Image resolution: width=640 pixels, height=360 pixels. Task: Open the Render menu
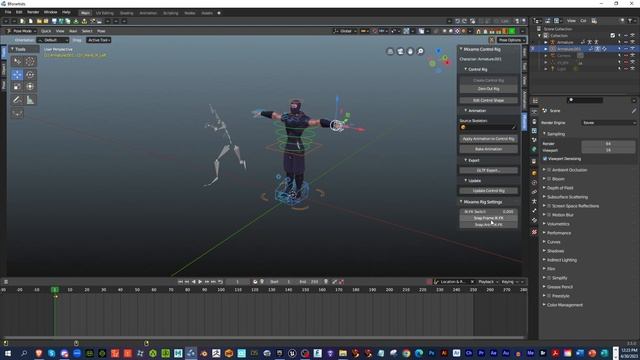(33, 13)
